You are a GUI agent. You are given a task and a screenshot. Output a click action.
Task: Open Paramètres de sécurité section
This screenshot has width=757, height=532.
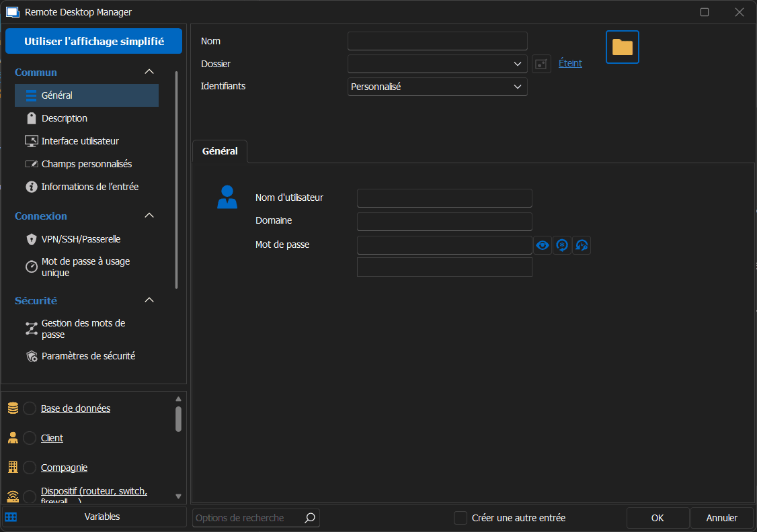(88, 356)
